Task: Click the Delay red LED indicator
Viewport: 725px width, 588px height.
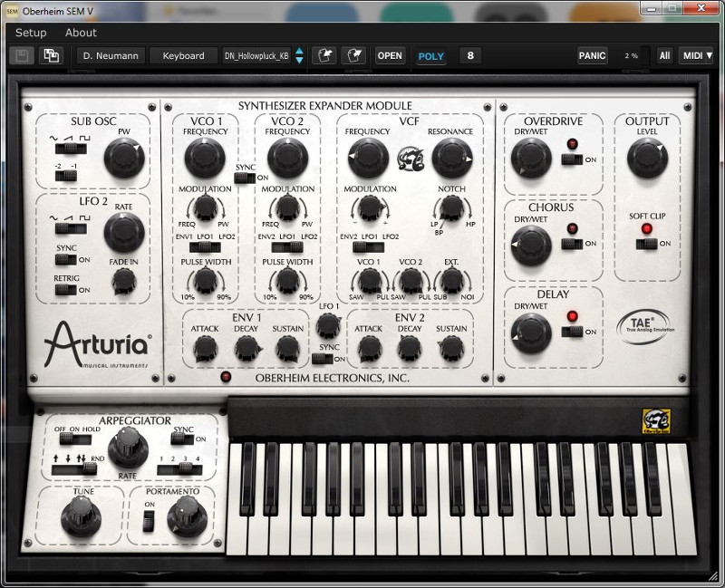Action: coord(573,316)
